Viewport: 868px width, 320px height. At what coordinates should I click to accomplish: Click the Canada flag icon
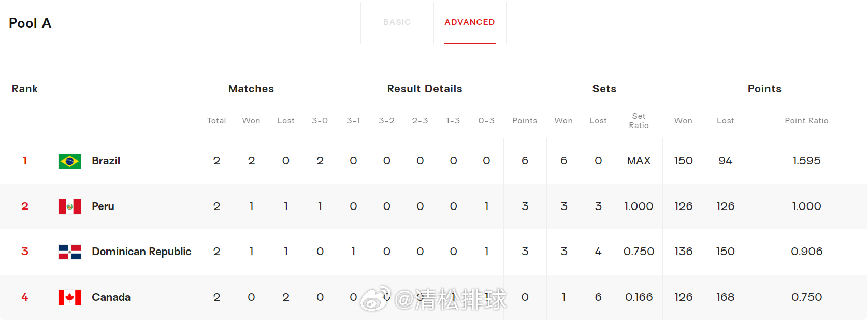(x=69, y=297)
